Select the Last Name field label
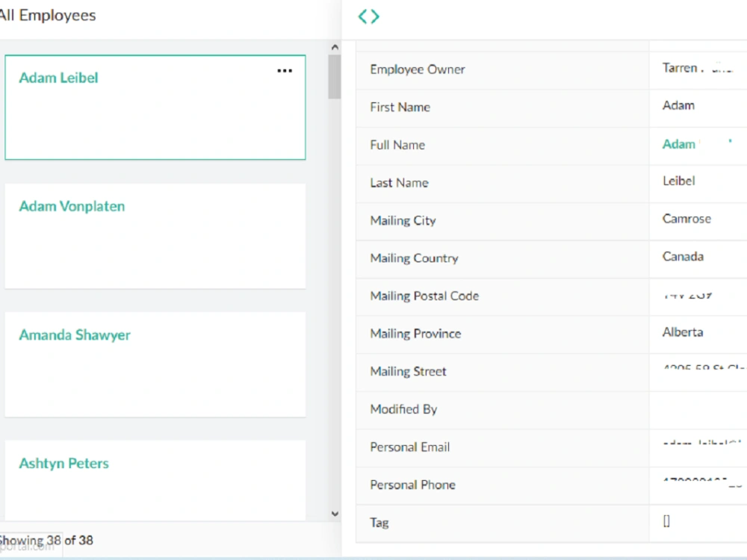 click(399, 183)
